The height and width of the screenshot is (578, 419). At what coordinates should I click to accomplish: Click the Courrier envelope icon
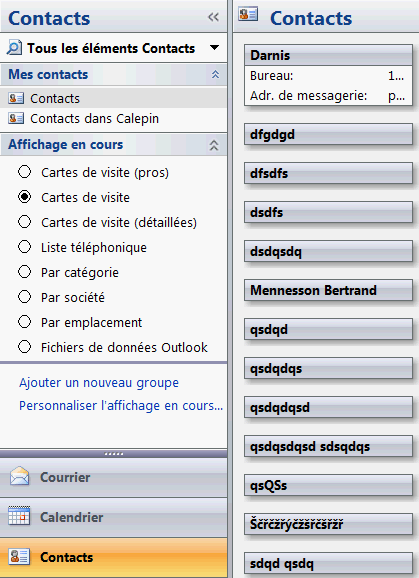(19, 476)
